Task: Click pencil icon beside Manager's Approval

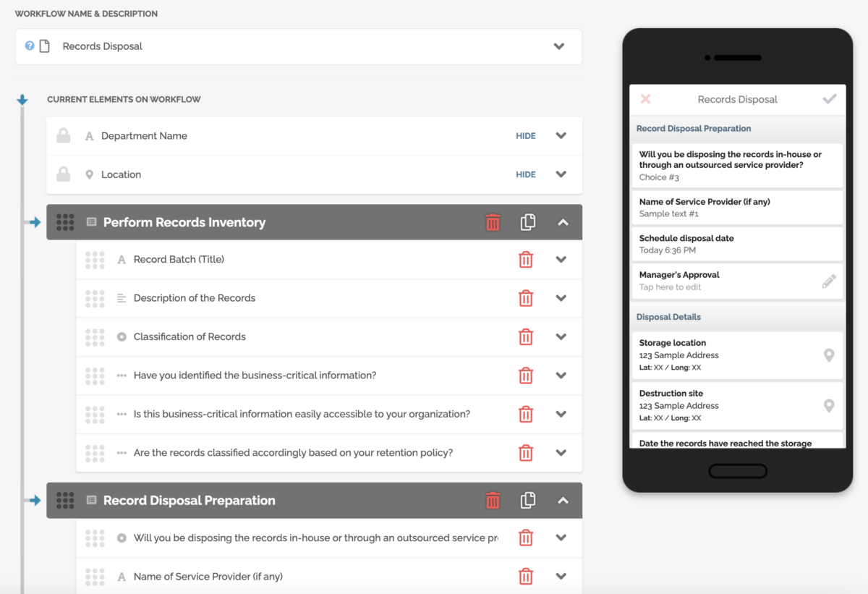Action: point(829,281)
